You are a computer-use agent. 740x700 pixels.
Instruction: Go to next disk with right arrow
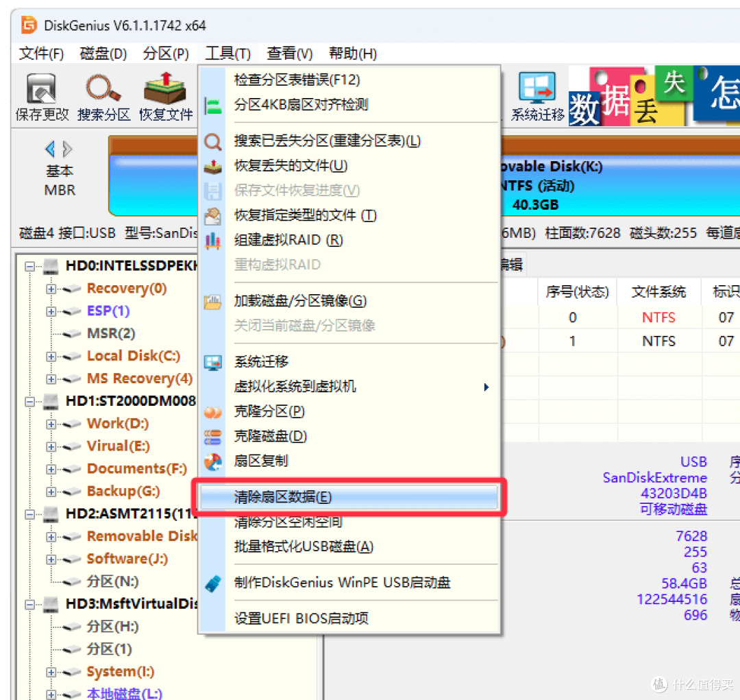67,149
